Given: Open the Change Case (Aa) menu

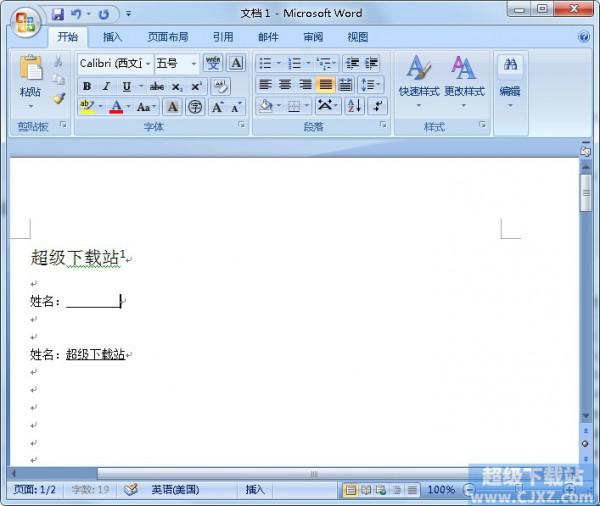Looking at the screenshot, I should 146,107.
